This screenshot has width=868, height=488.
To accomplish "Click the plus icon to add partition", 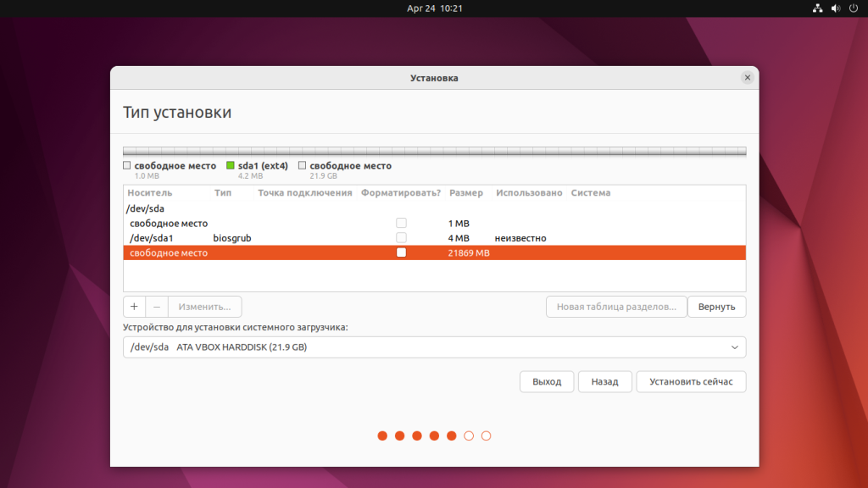I will pyautogui.click(x=134, y=307).
